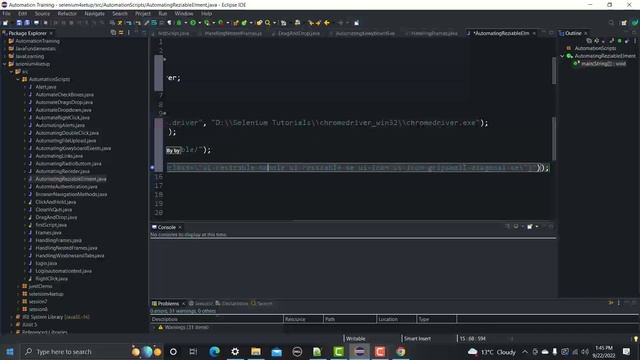The height and width of the screenshot is (360, 640).
Task: Click the Save All toolbar icon
Action: (x=27, y=23)
